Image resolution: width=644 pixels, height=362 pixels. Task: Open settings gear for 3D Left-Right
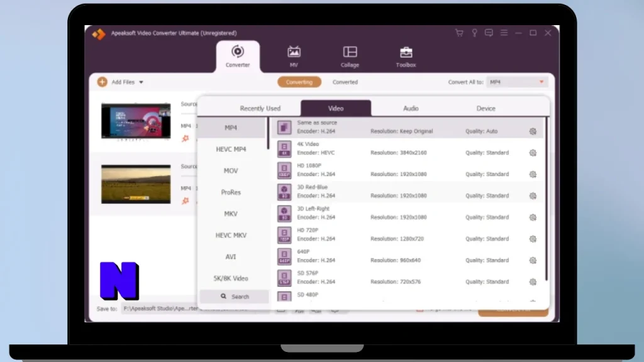tap(533, 217)
